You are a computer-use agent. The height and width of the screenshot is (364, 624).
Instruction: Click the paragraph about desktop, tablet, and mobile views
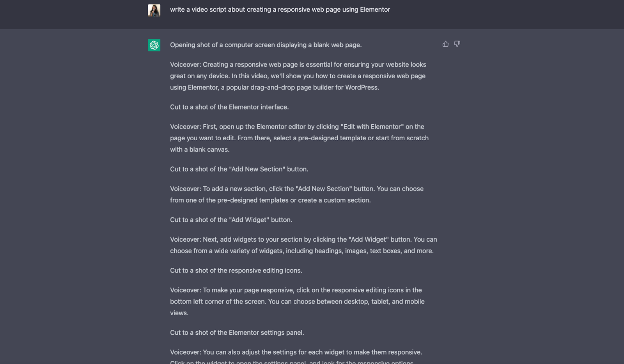pyautogui.click(x=297, y=301)
